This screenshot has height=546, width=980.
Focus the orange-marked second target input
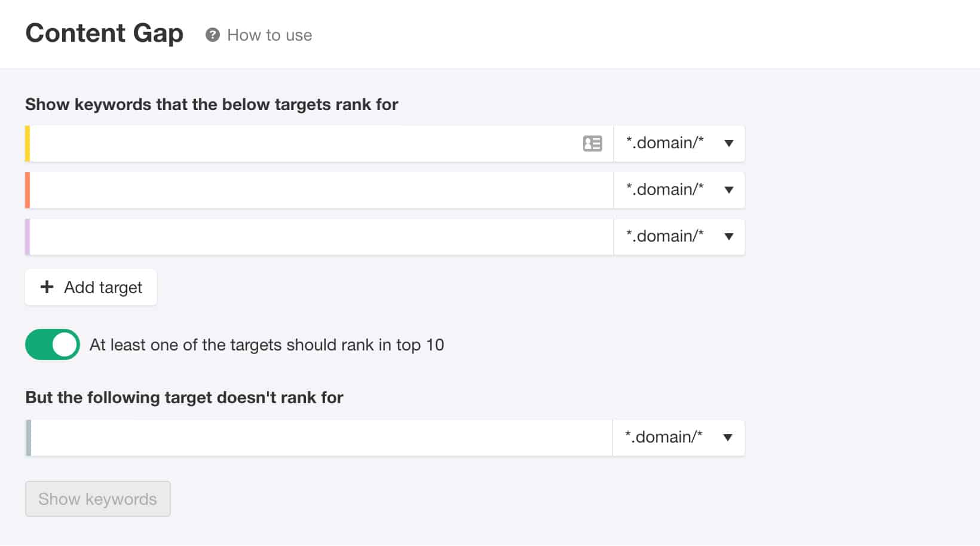(x=321, y=190)
